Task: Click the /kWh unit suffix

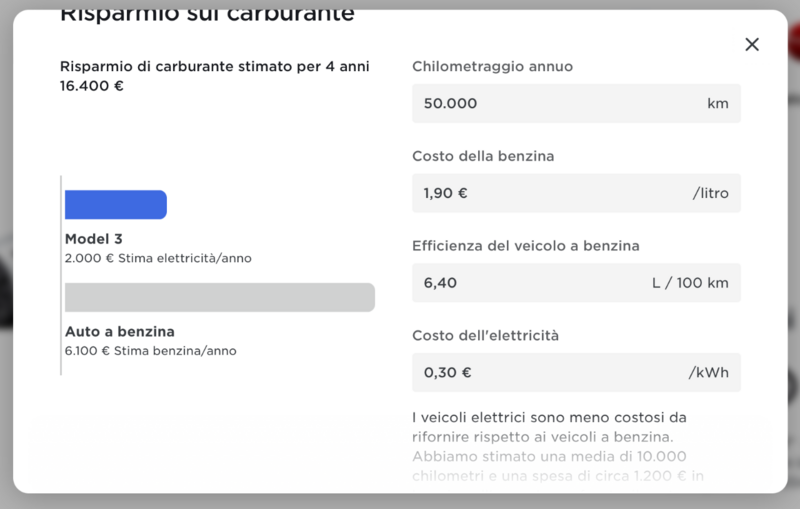Action: (708, 373)
